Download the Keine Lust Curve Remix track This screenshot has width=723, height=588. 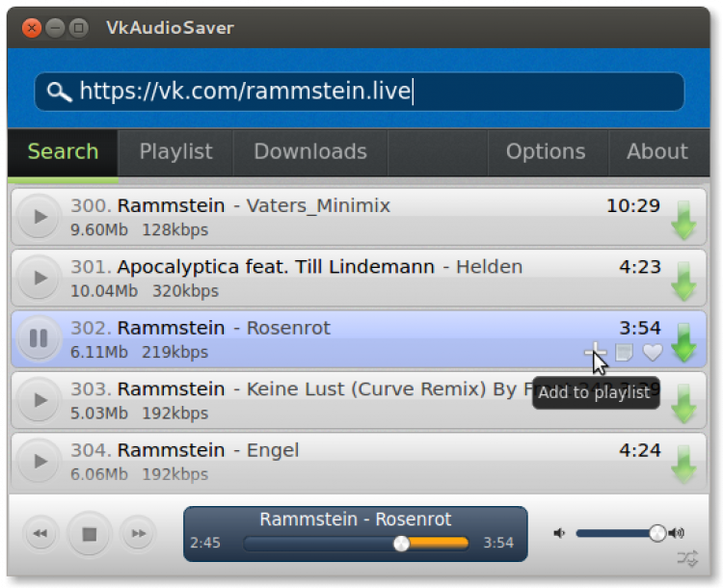(683, 403)
